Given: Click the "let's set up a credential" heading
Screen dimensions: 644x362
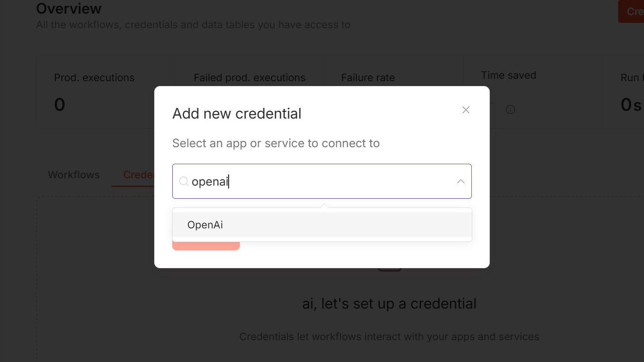Looking at the screenshot, I should (x=389, y=304).
